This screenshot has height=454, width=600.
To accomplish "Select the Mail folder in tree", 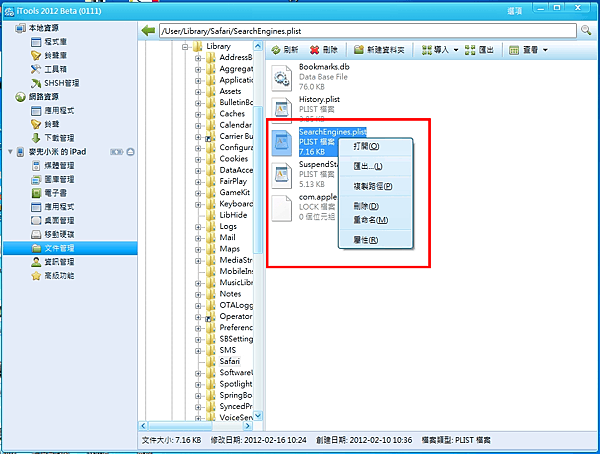I will tap(227, 237).
